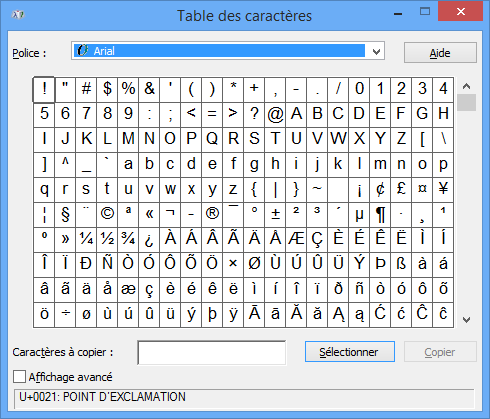The width and height of the screenshot is (490, 419).
Task: Select the digit 7 character
Action: 86,115
